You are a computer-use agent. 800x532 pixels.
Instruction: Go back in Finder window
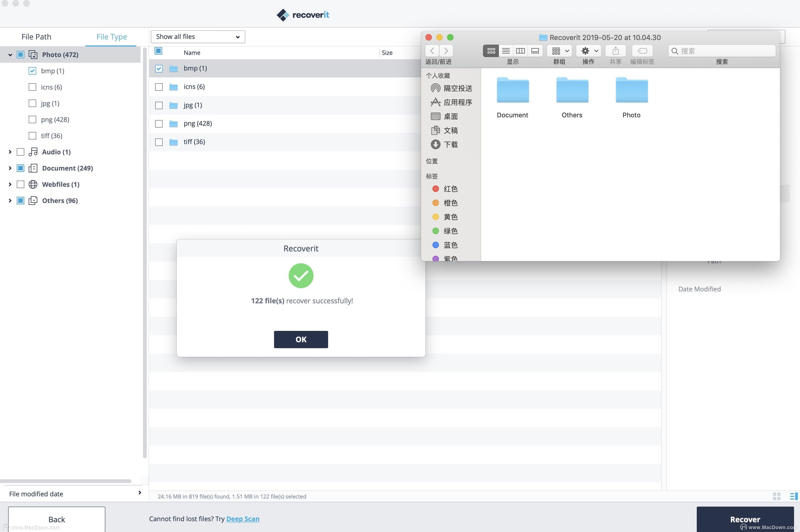coord(432,51)
